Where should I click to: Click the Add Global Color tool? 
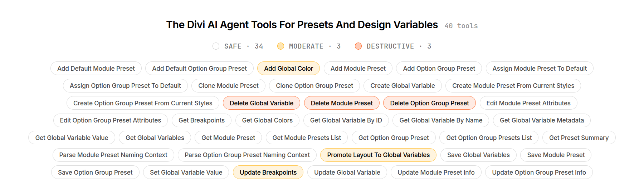[x=288, y=69]
